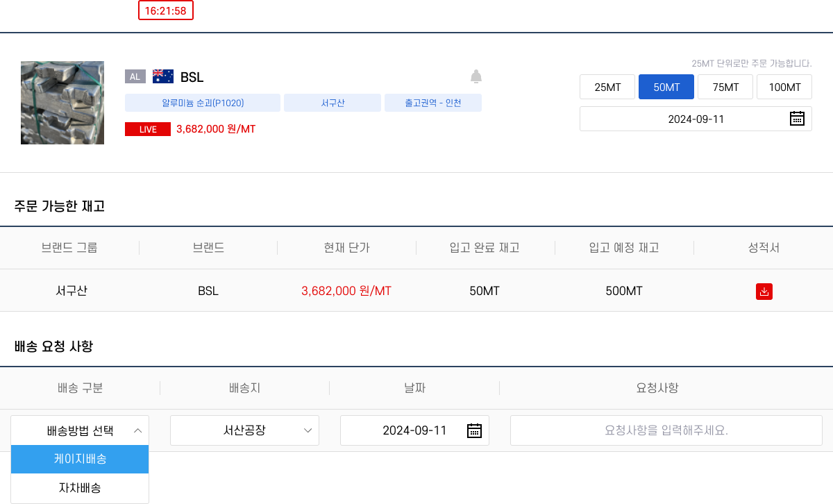The height and width of the screenshot is (504, 833).
Task: Click the 입고 완료 재고 column header
Action: point(485,248)
